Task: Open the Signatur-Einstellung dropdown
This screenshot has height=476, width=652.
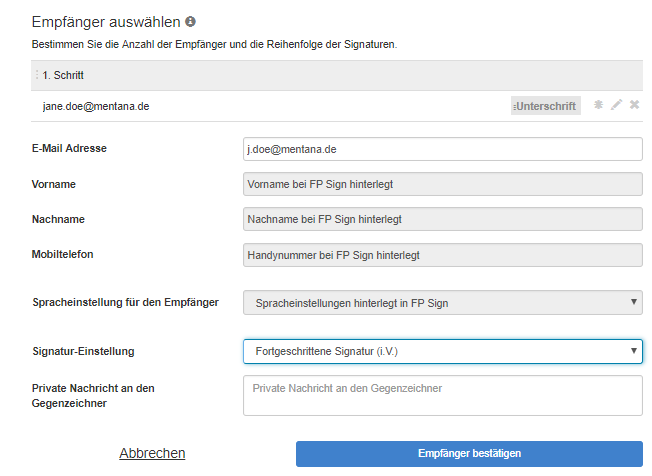Action: tap(443, 351)
